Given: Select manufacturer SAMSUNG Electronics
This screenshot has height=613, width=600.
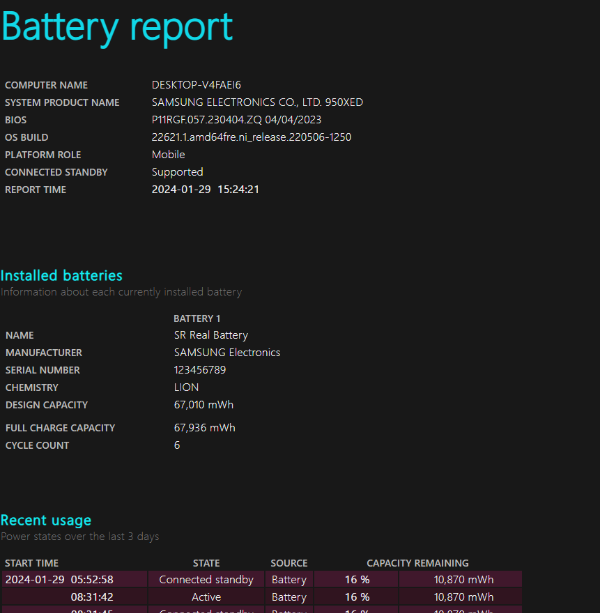Looking at the screenshot, I should (x=227, y=353).
